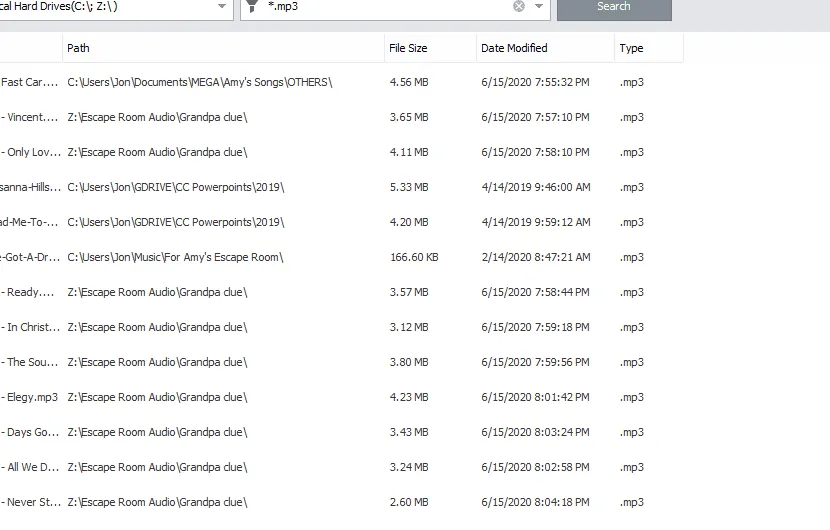830x530 pixels.
Task: Click the filter funnel icon
Action: (x=253, y=6)
